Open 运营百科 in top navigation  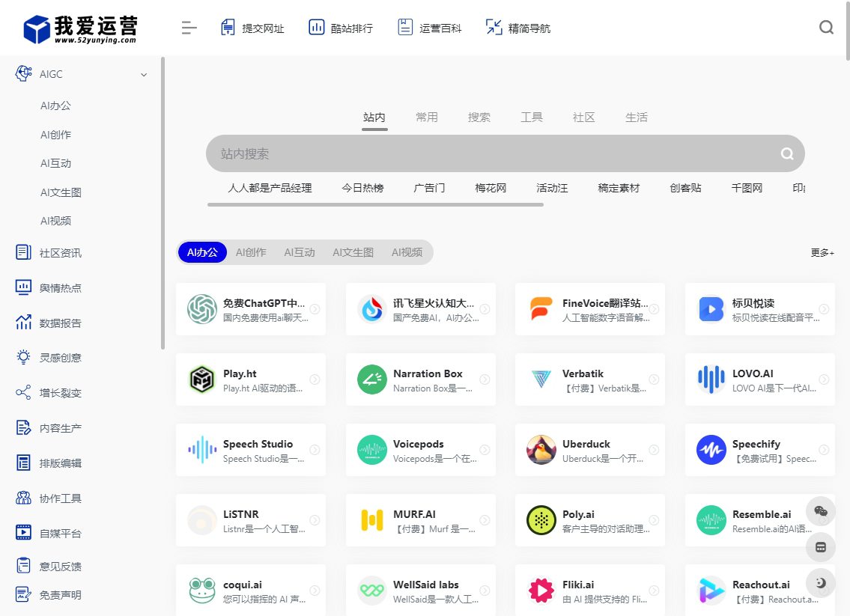point(430,28)
